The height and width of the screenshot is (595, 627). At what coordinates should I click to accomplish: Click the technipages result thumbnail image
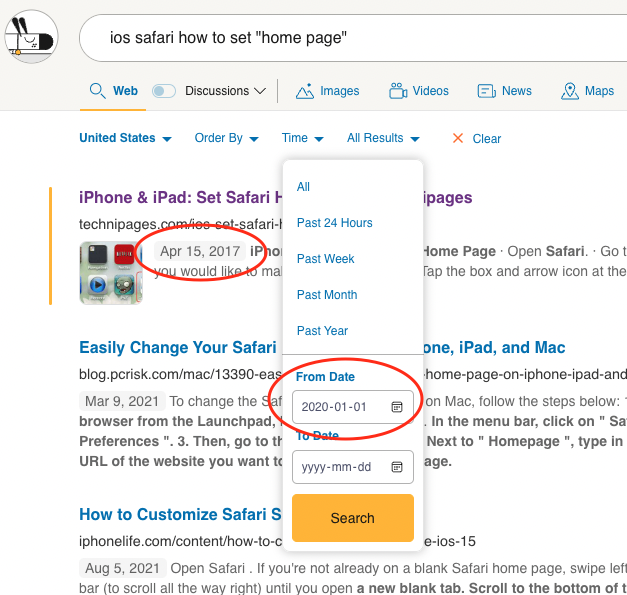coord(110,272)
